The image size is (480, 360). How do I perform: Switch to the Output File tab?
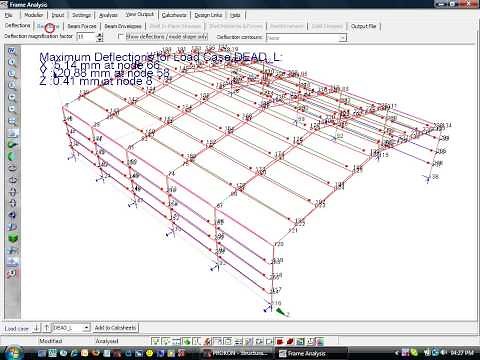pyautogui.click(x=363, y=26)
